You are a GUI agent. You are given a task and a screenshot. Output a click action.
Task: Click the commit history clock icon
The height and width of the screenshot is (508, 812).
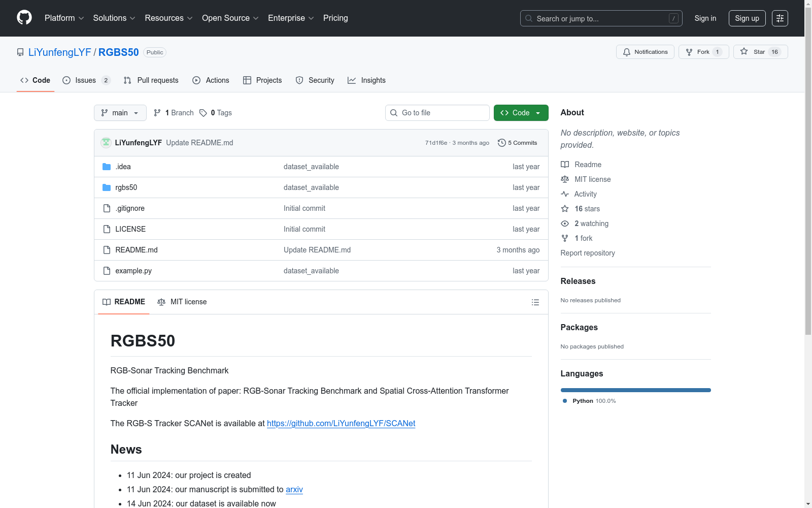pyautogui.click(x=502, y=143)
